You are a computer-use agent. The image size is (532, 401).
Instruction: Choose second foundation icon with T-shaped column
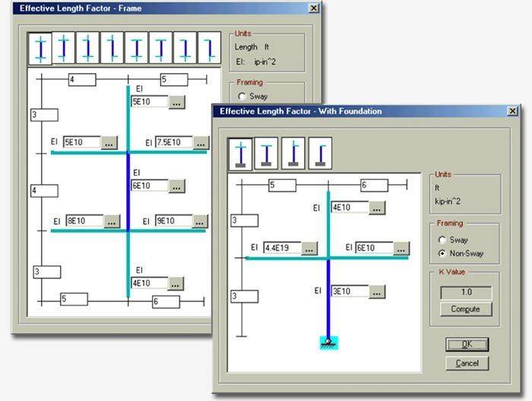[x=267, y=153]
